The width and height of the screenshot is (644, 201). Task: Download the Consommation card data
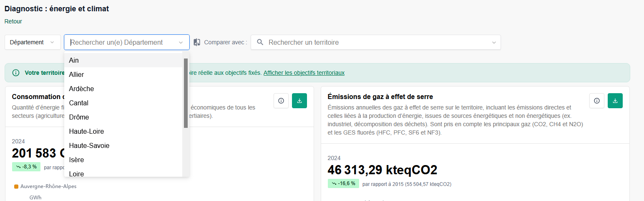coord(299,101)
